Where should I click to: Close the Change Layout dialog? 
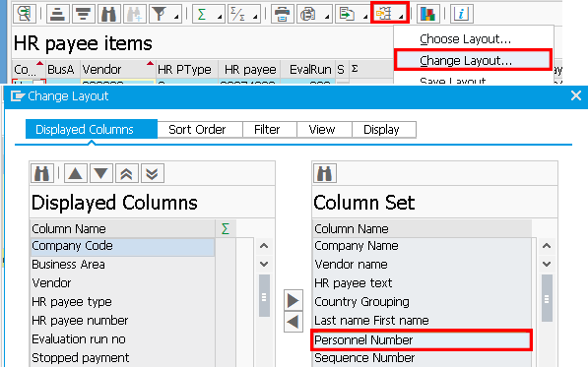[576, 95]
